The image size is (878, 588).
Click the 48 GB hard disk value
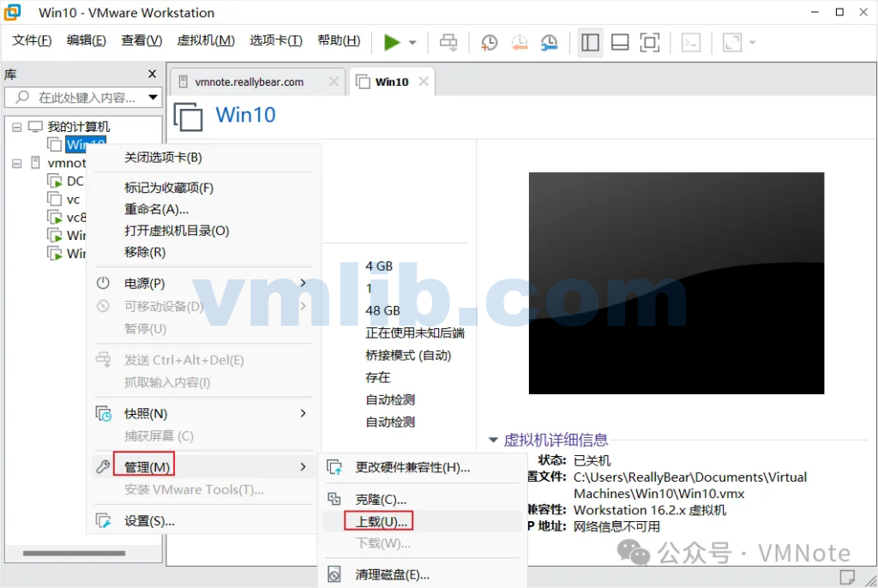click(382, 311)
